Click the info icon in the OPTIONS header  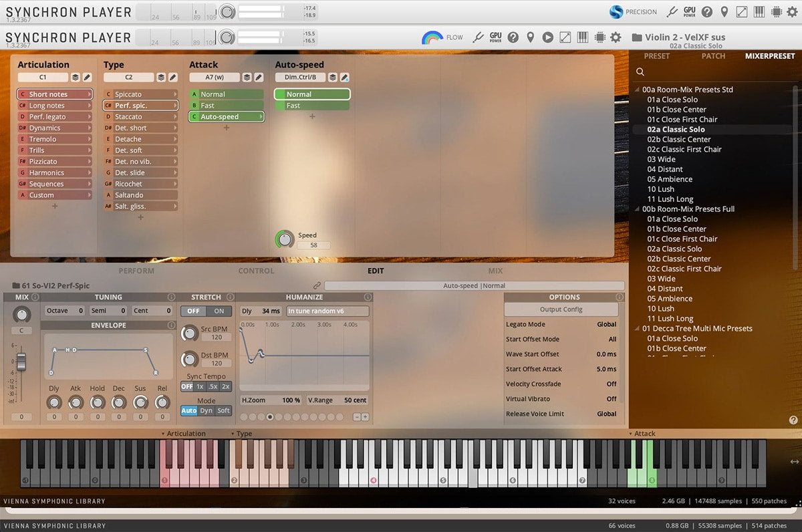619,297
